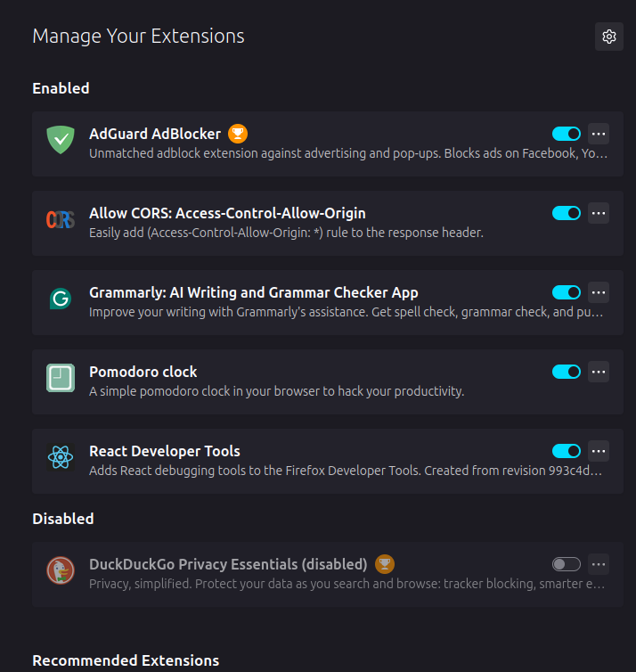The height and width of the screenshot is (672, 636).
Task: Open DuckDuckGo Privacy Essentials options menu
Action: coord(599,564)
